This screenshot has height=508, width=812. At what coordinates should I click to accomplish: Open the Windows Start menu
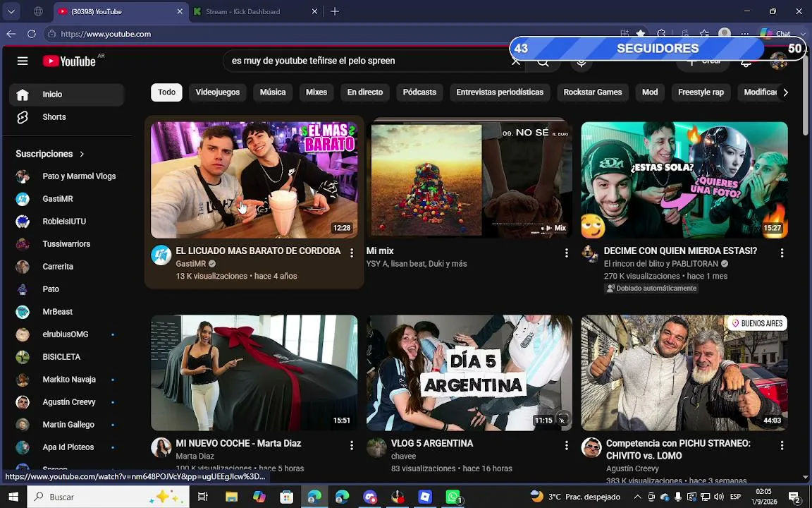click(13, 497)
